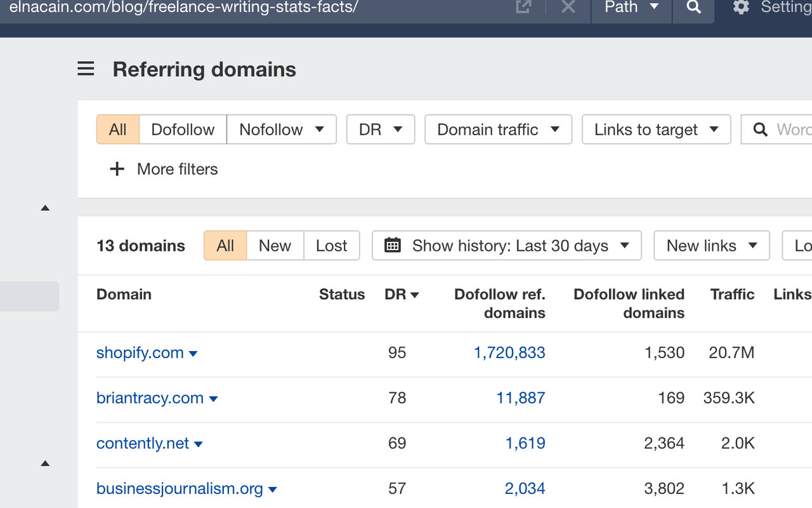The image size is (812, 508).
Task: Expand businessjournalism.org domain options arrow
Action: 273,490
